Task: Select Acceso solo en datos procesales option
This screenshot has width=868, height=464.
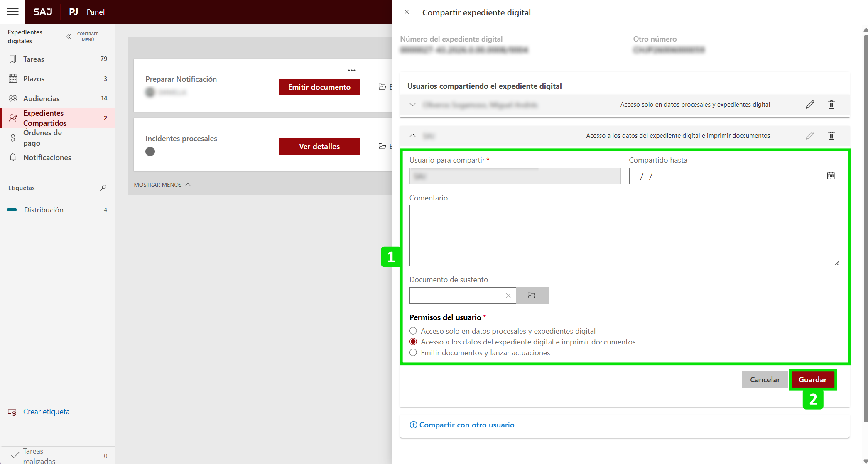Action: [x=413, y=331]
